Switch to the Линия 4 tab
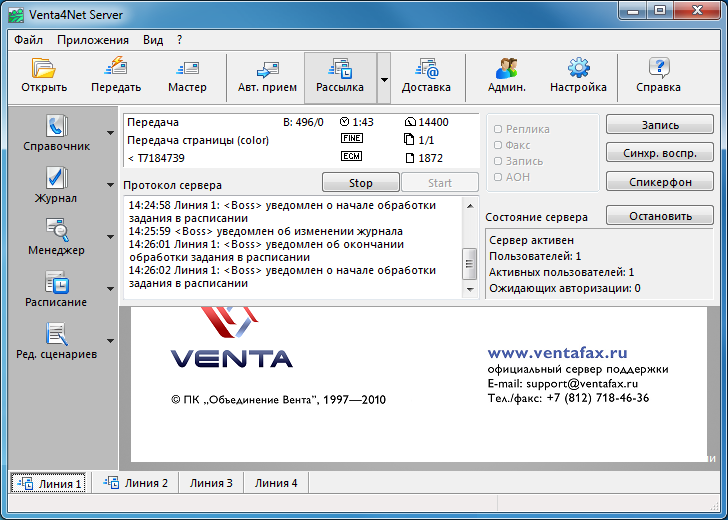Image resolution: width=728 pixels, height=522 pixels. tap(276, 483)
